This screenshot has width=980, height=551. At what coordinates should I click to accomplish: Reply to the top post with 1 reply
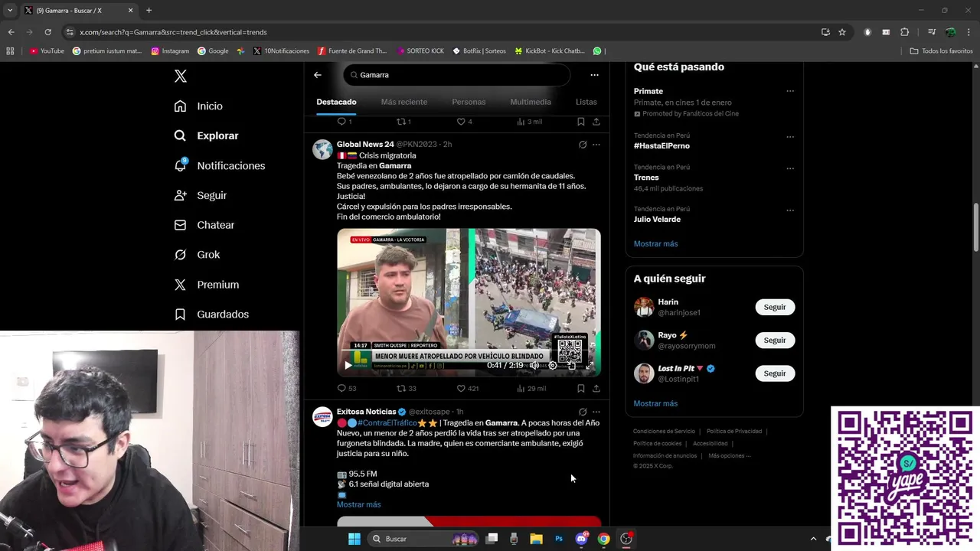[x=345, y=122]
